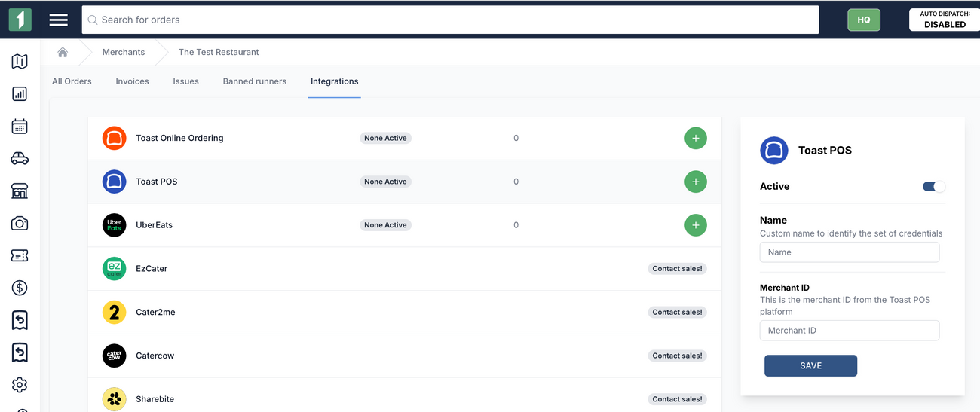
Task: Open the calendar icon in sidebar
Action: click(20, 127)
